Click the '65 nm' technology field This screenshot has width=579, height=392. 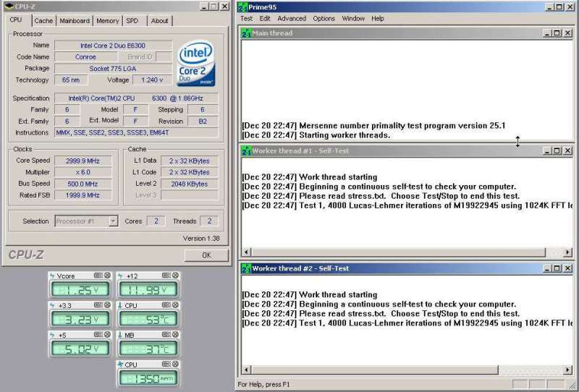71,80
